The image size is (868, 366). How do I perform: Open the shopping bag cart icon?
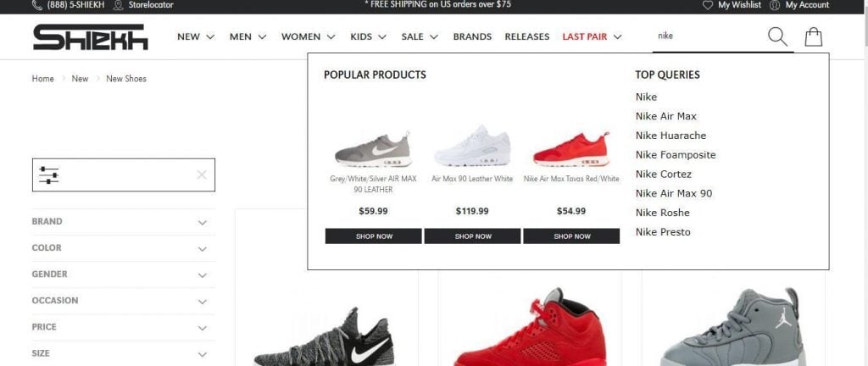point(813,37)
